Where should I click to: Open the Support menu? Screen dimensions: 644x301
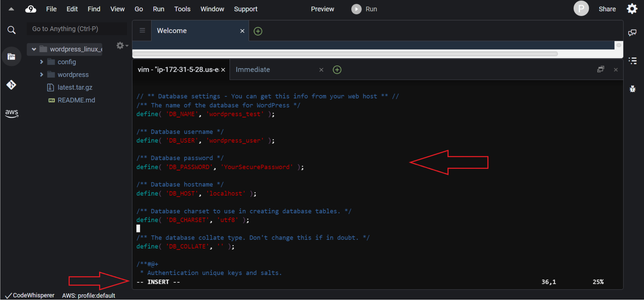click(245, 9)
